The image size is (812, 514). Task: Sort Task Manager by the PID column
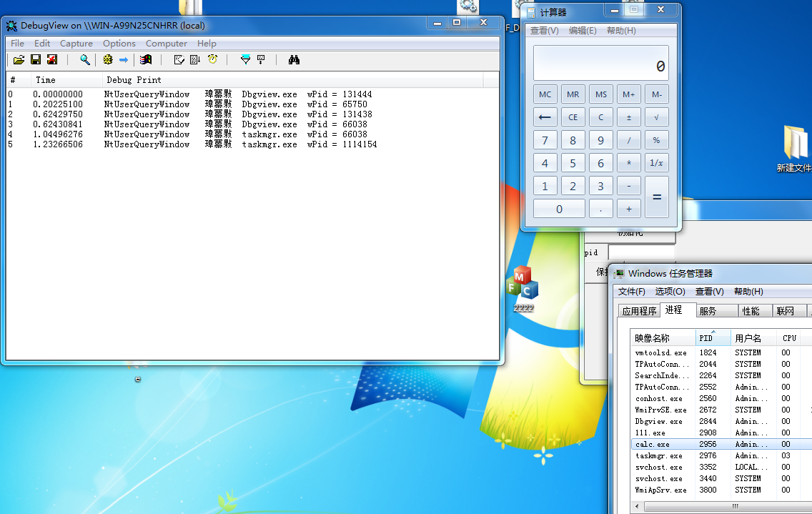tap(713, 338)
